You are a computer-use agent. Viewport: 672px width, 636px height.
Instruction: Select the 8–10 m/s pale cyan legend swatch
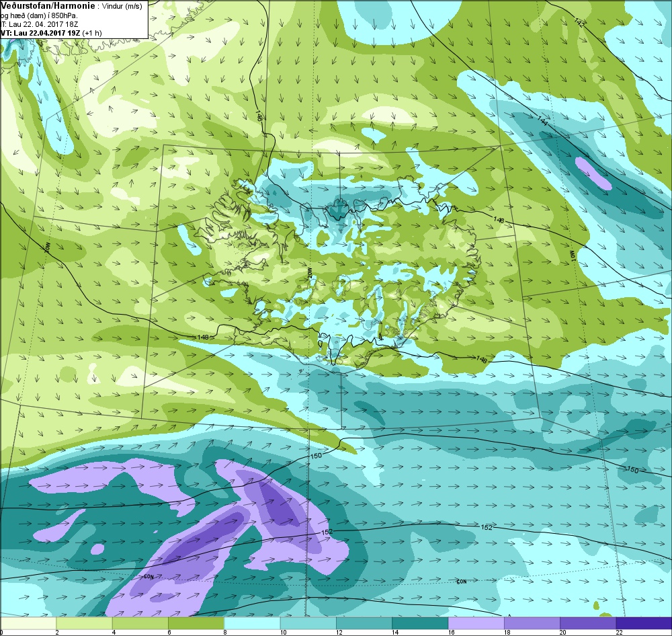click(252, 623)
